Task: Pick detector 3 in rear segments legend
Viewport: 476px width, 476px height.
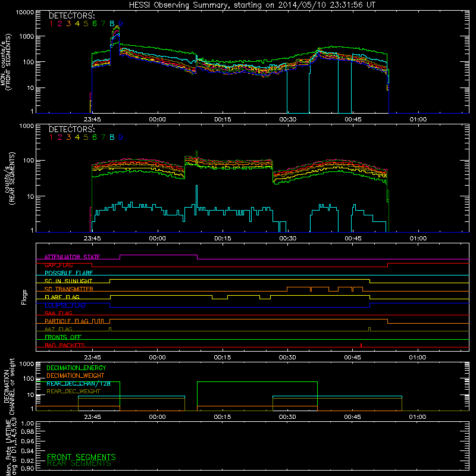Action: pos(68,137)
